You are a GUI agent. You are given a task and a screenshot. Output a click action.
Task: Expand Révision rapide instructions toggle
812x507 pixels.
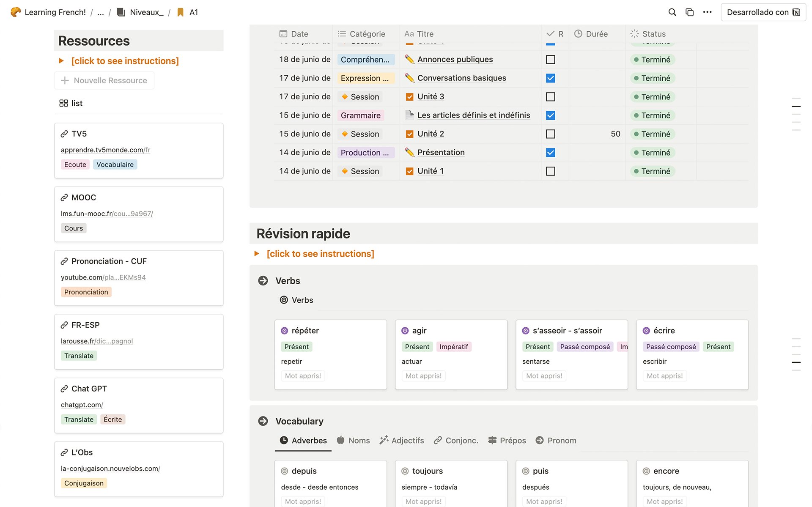(x=257, y=253)
